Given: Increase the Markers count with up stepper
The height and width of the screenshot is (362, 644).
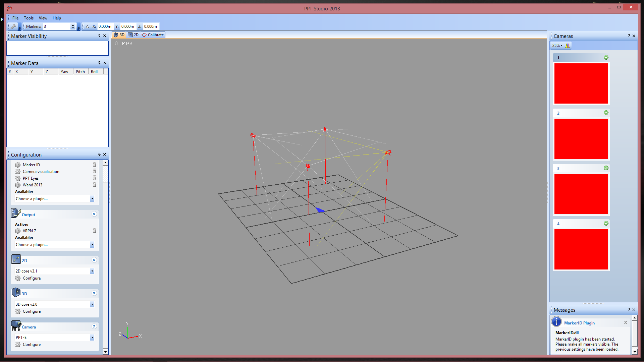Looking at the screenshot, I should 73,25.
